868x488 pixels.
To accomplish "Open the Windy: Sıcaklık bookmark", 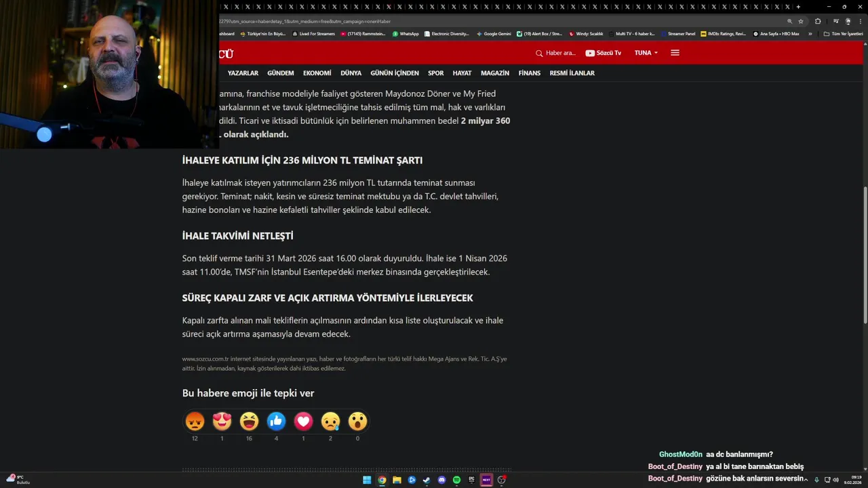I will coord(586,33).
